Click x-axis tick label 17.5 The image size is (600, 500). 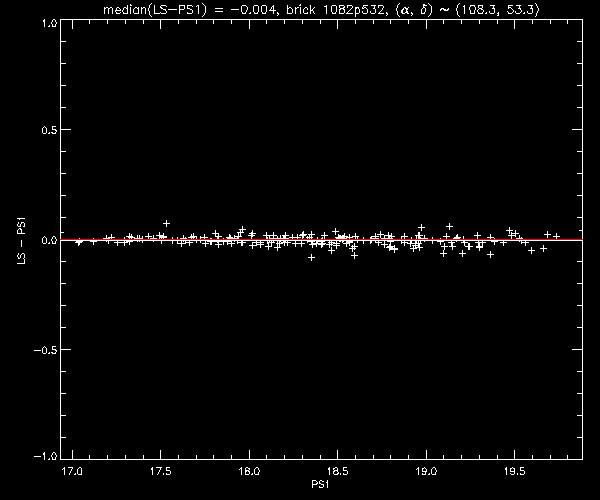point(161,471)
